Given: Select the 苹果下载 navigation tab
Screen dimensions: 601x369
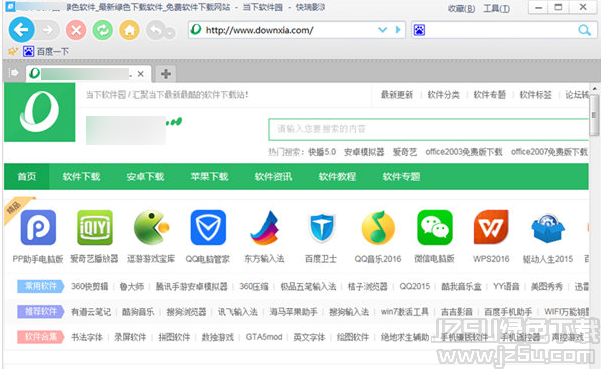Looking at the screenshot, I should 209,176.
